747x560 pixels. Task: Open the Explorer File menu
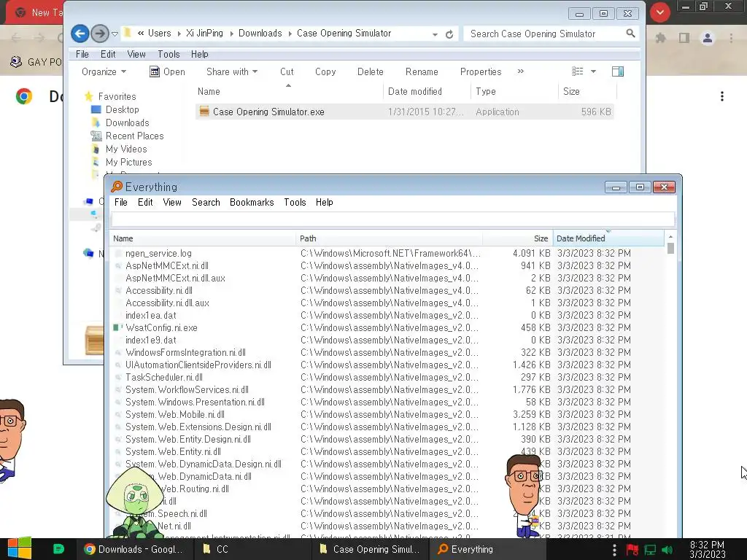82,54
